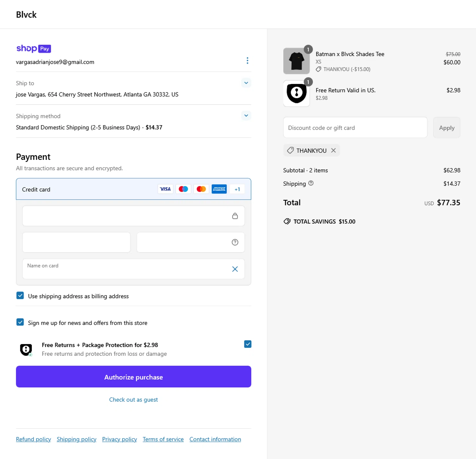Select the Credit card payment option

click(134, 189)
